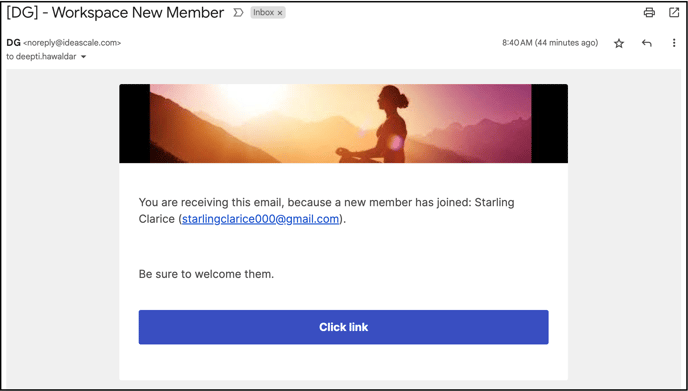Viewport: 688px width, 391px height.
Task: Click the noreply@ideascale.com sender address
Action: (x=72, y=43)
